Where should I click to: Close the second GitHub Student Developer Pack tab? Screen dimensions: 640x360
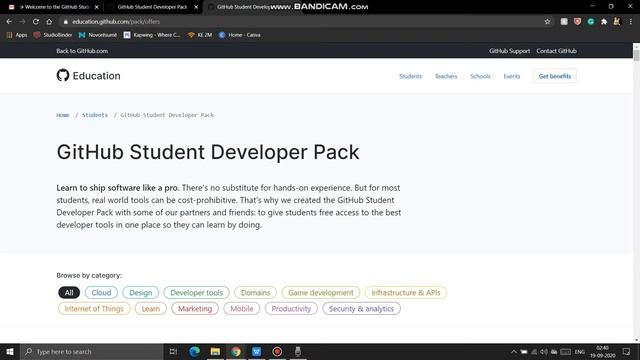tap(196, 7)
